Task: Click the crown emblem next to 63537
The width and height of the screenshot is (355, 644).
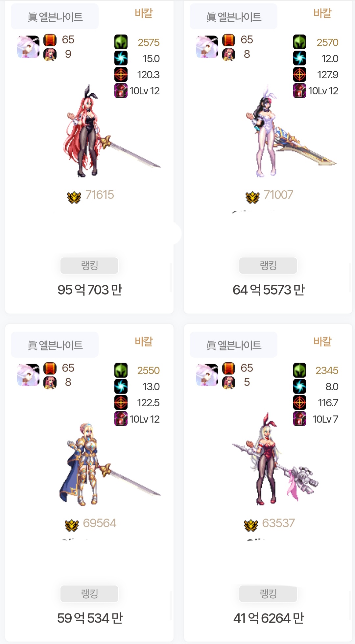Action: pos(251,525)
